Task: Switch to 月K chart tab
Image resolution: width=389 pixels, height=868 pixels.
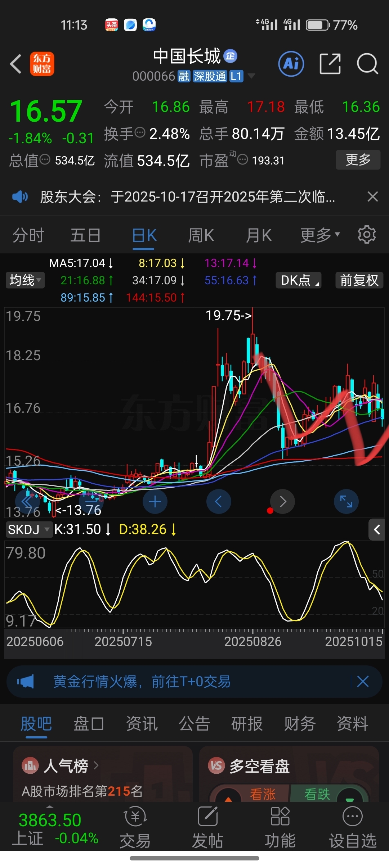Action: (259, 235)
